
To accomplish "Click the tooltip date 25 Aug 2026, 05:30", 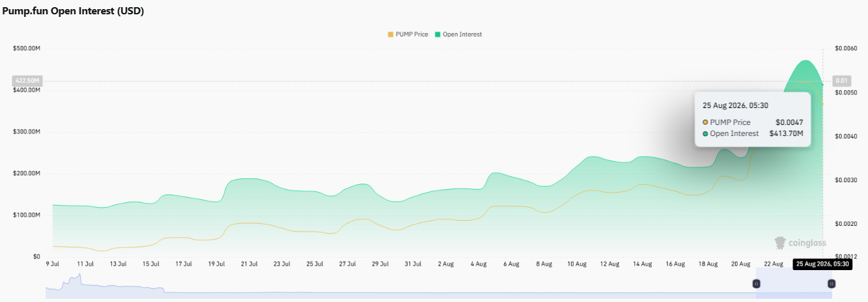I will tap(735, 105).
